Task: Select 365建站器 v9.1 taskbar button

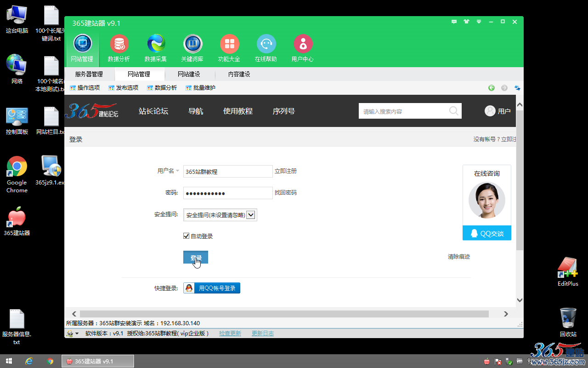Action: click(98, 361)
